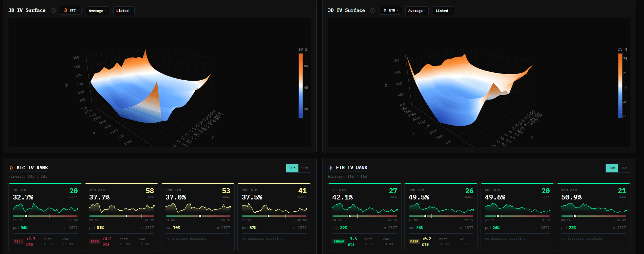Click the BTC 60D ATM sparkline chart
The image size is (644, 254).
tap(198, 208)
